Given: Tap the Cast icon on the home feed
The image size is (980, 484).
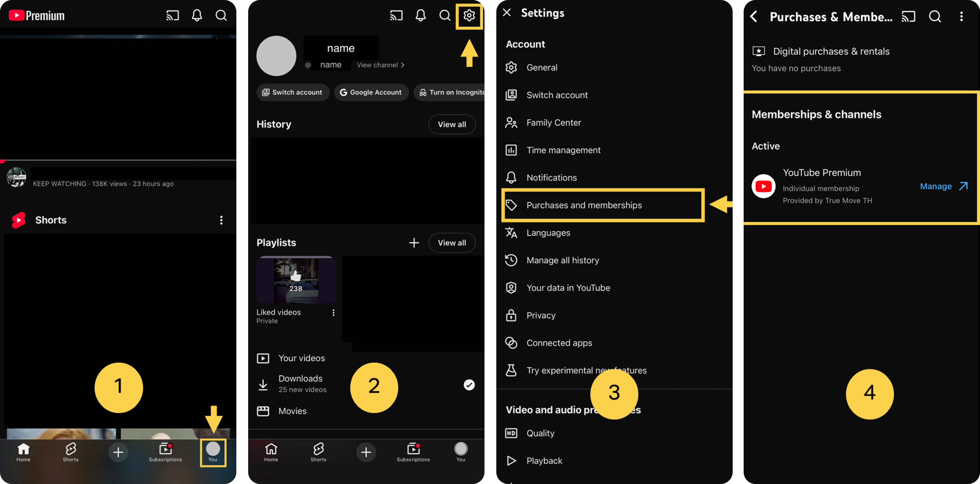Looking at the screenshot, I should tap(172, 15).
